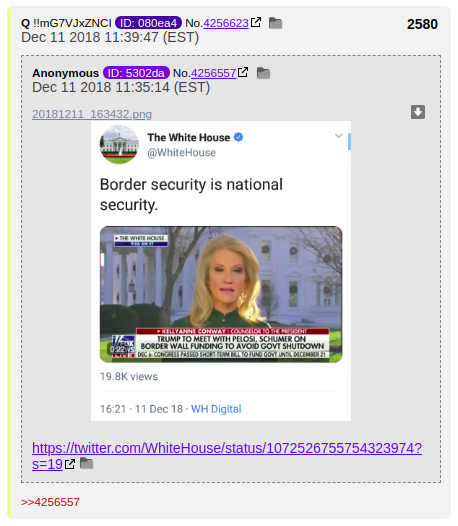Viewport: 458px width, 526px height.
Task: Click the Fox News video thumbnail
Action: pyautogui.click(x=221, y=294)
